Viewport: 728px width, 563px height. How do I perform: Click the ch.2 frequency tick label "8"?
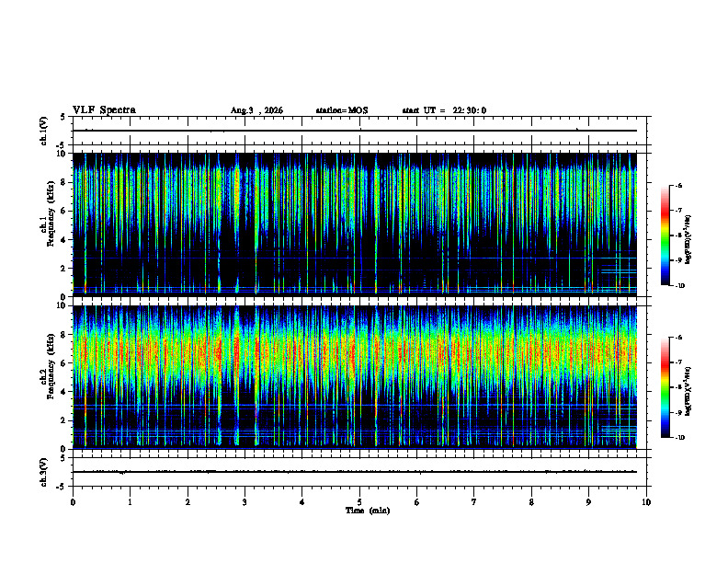(63, 335)
